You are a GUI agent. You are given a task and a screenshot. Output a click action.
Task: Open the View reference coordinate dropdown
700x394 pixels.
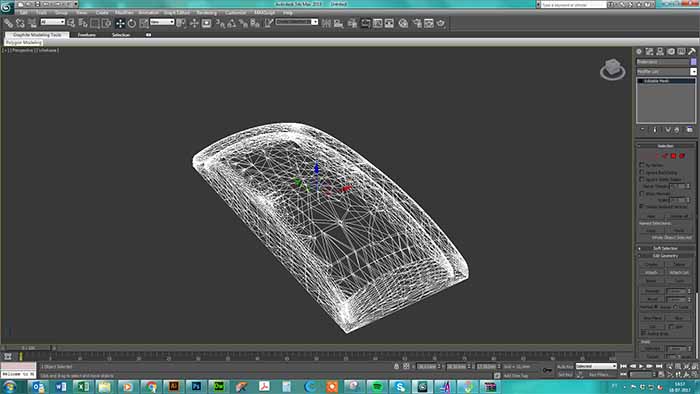tap(162, 22)
